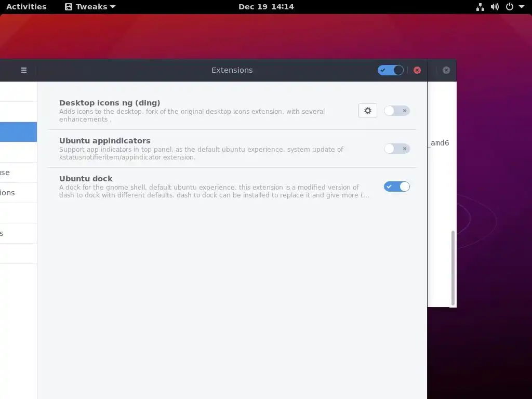Click the Ubuntu dock title text
Image resolution: width=532 pixels, height=399 pixels.
coord(86,179)
